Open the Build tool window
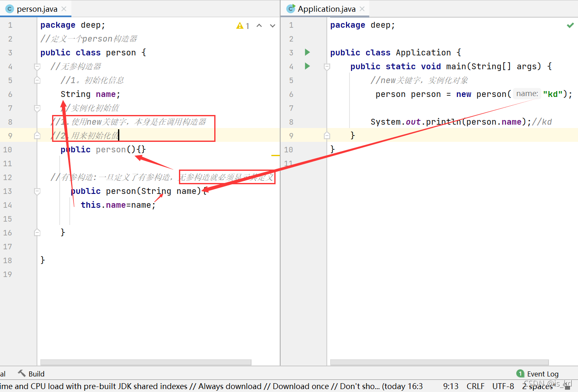578x392 pixels. point(31,374)
